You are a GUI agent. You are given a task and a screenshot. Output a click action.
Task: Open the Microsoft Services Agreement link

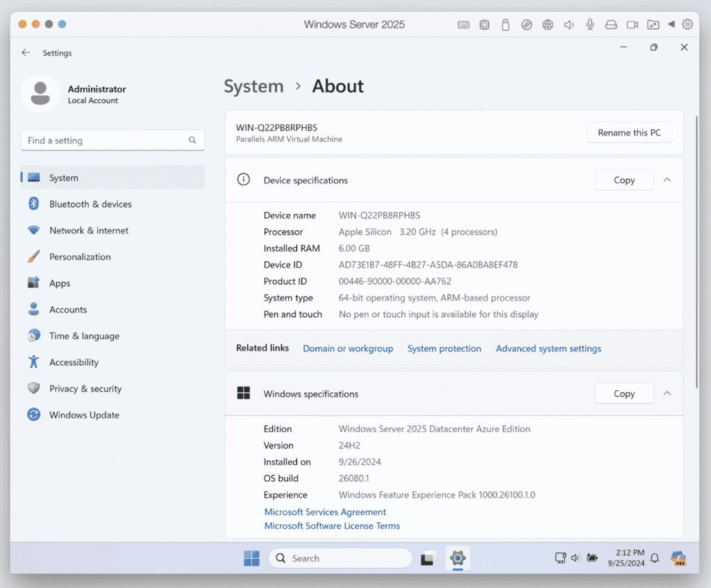[325, 512]
